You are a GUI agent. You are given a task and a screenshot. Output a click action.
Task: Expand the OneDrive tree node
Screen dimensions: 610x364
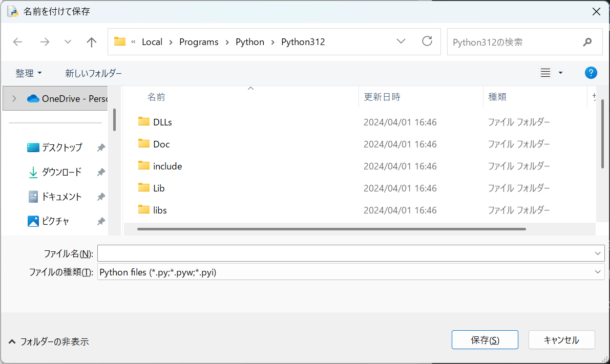[x=14, y=98]
